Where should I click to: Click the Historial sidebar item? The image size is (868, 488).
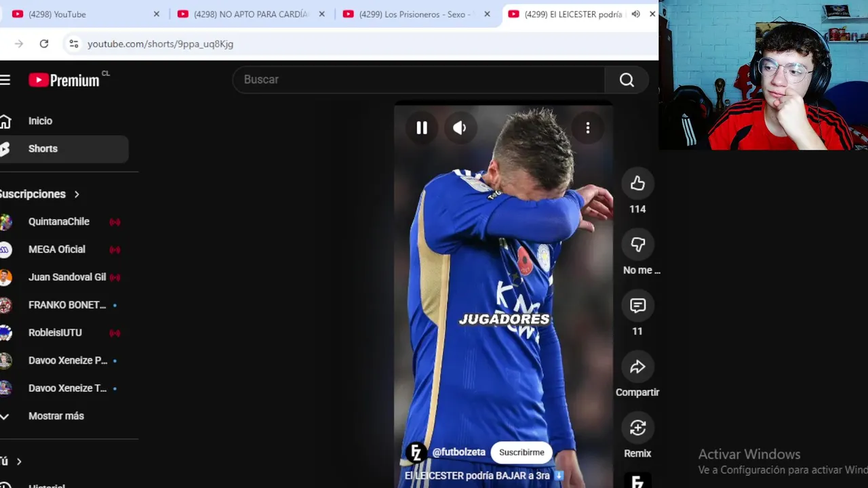pyautogui.click(x=47, y=485)
